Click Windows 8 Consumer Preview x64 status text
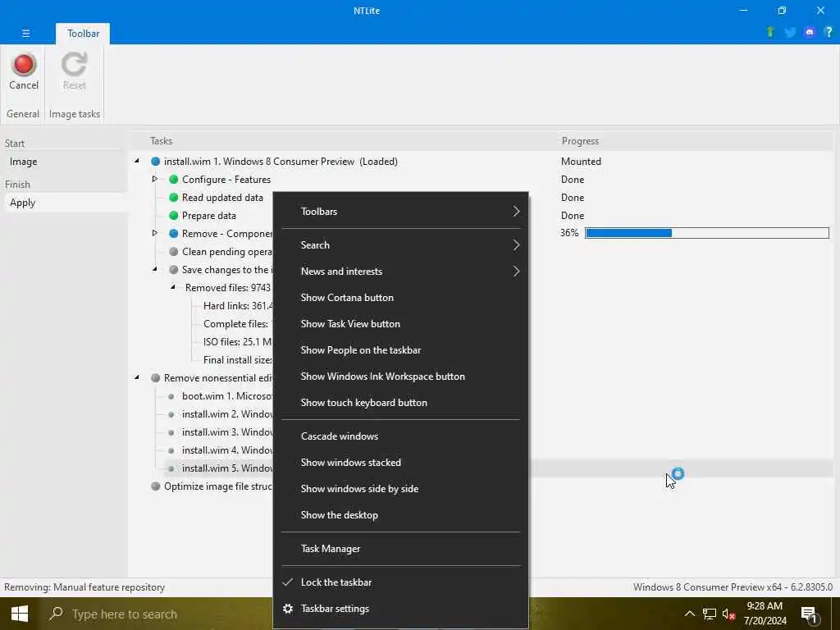840x630 pixels. click(x=733, y=587)
